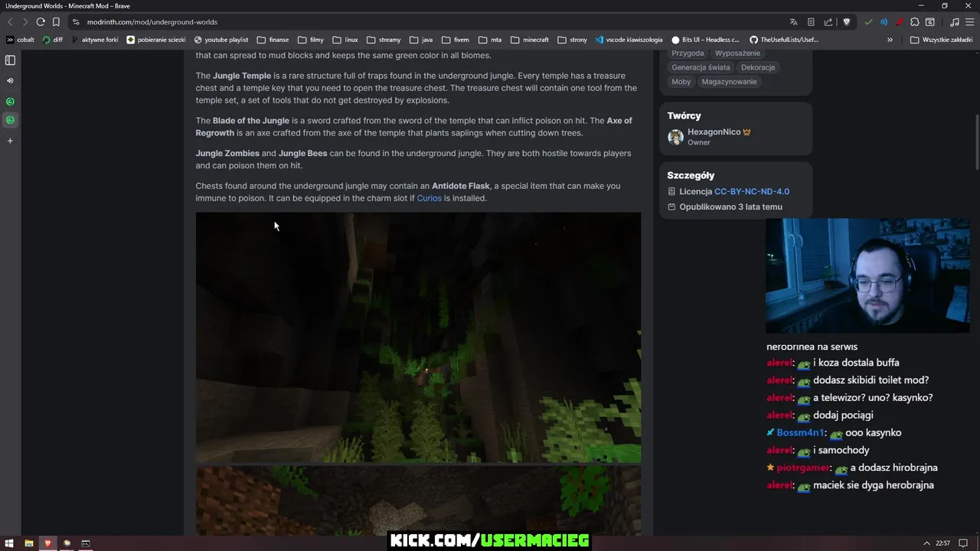Open reader mode icon in address bar

810,22
